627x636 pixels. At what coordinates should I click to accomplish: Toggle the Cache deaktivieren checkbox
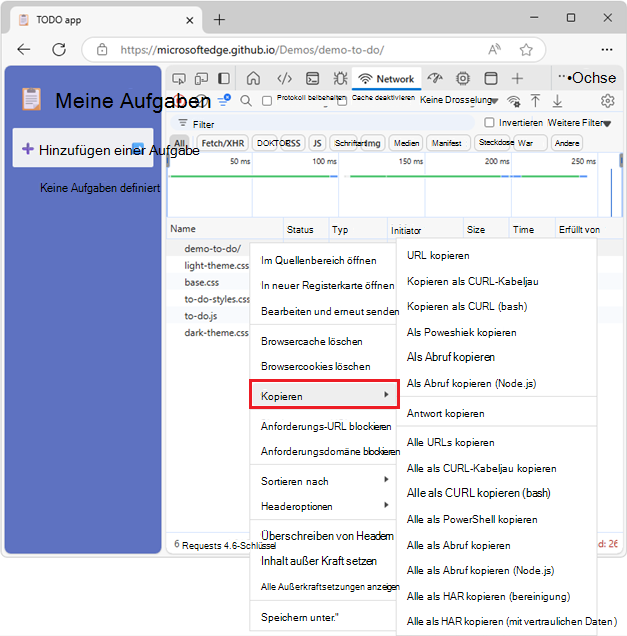click(x=342, y=101)
